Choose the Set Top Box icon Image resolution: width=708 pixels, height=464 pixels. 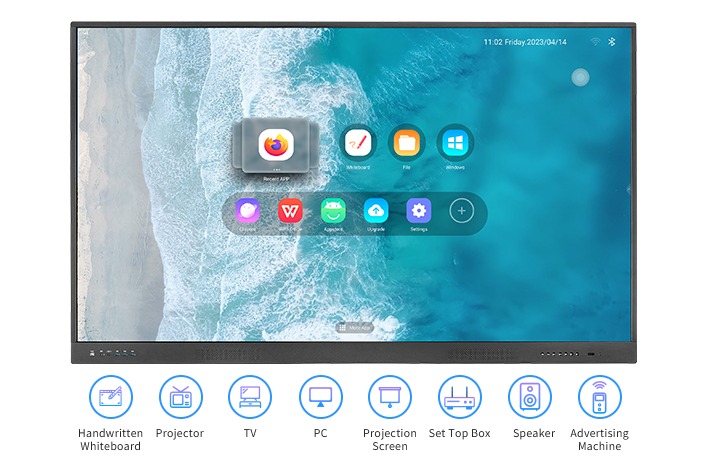(x=460, y=397)
